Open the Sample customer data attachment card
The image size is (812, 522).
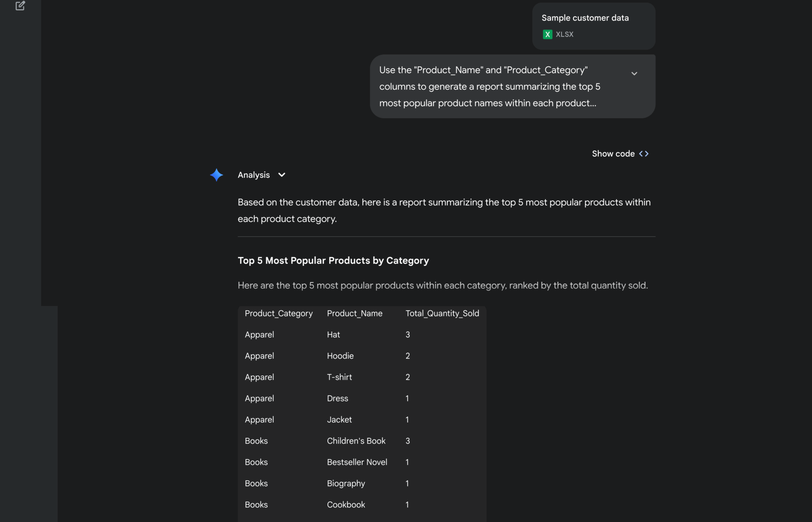(593, 26)
